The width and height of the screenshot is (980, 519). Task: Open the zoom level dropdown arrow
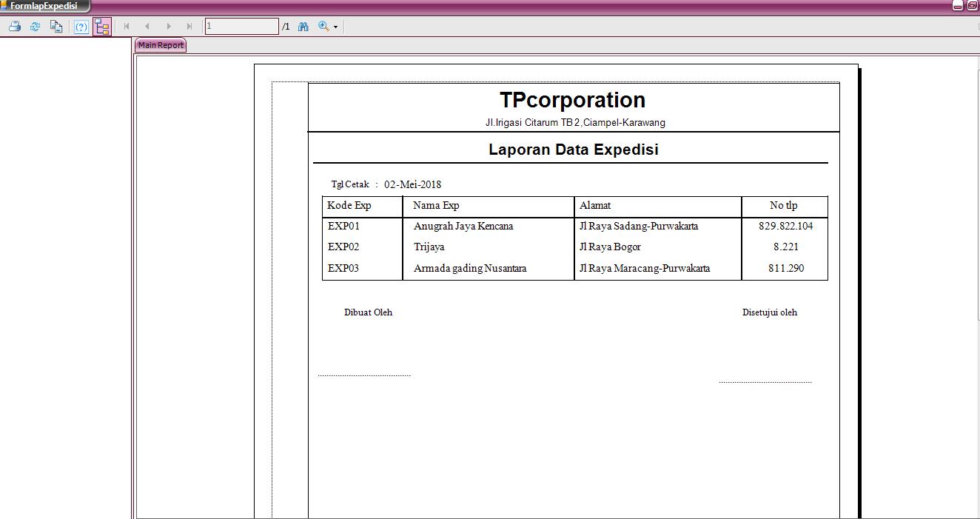click(336, 27)
